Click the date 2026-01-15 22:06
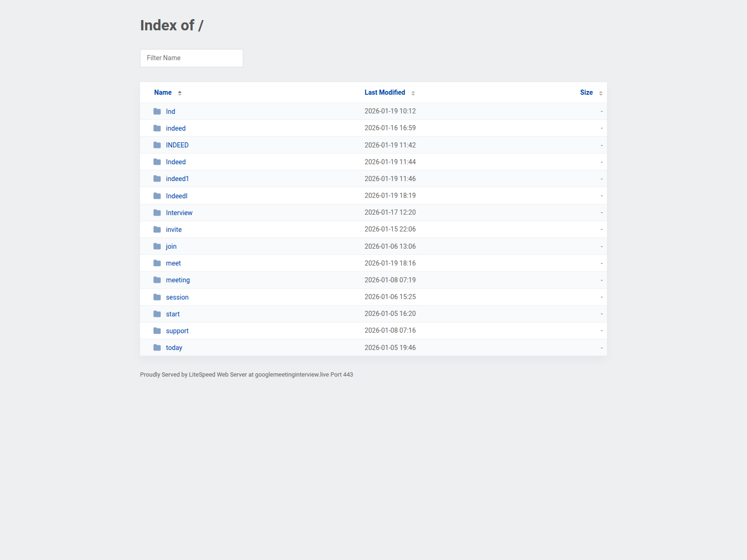 390,229
